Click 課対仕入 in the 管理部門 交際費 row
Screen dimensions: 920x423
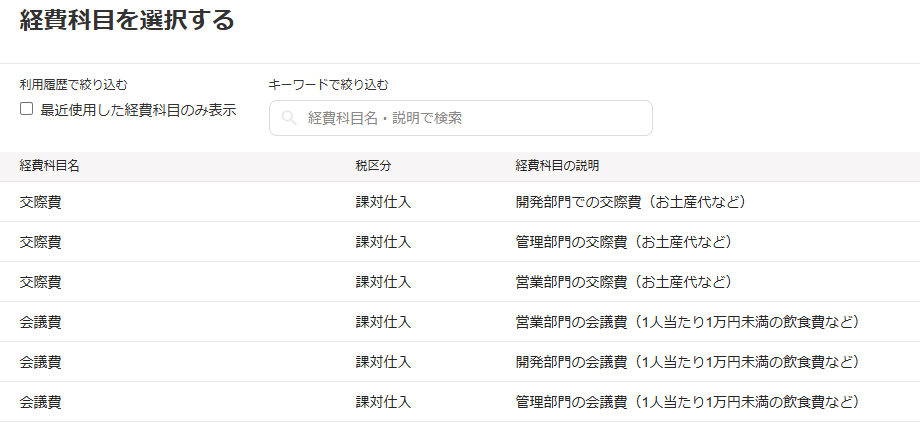[x=383, y=242]
